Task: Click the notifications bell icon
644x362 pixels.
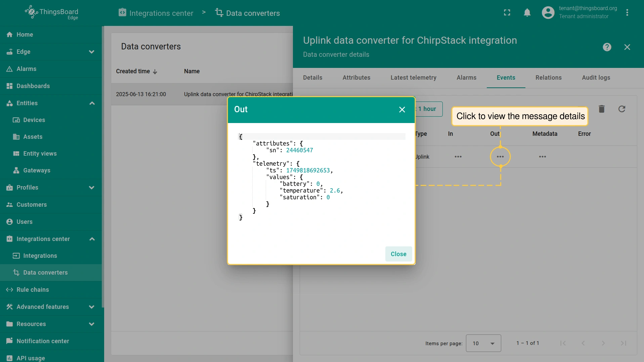Action: pos(527,13)
